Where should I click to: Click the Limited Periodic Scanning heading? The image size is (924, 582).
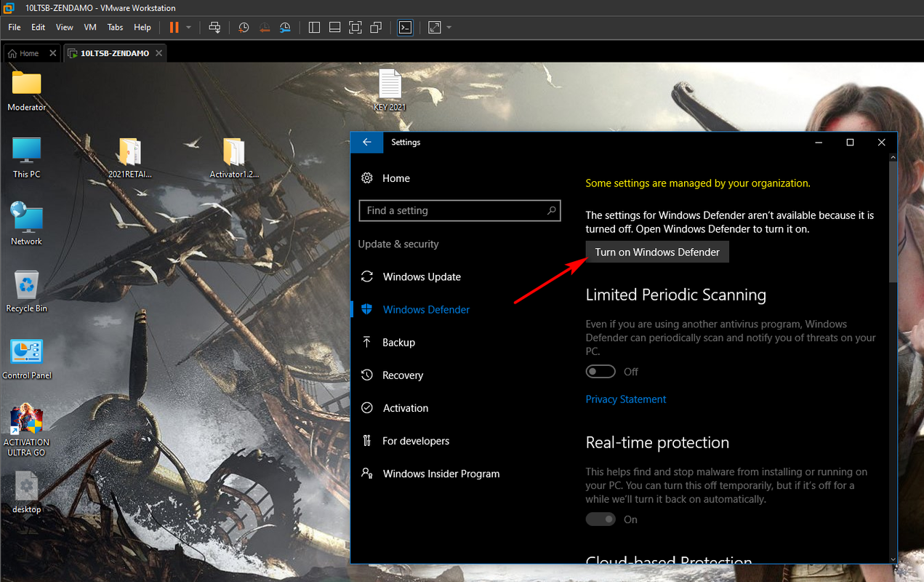click(676, 295)
